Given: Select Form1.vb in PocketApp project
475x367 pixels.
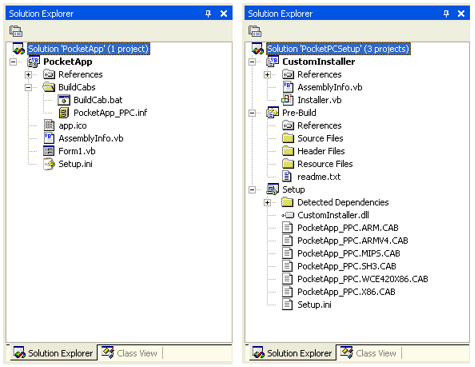Looking at the screenshot, I should click(77, 151).
